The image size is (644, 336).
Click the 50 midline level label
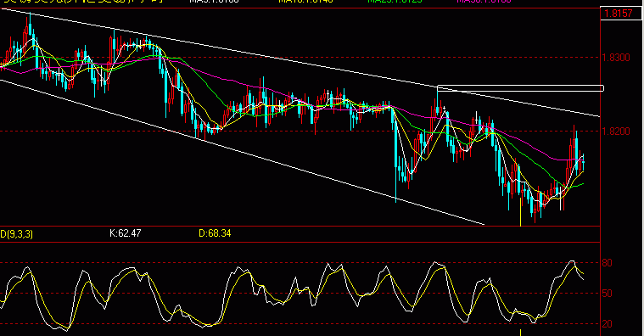pyautogui.click(x=607, y=294)
